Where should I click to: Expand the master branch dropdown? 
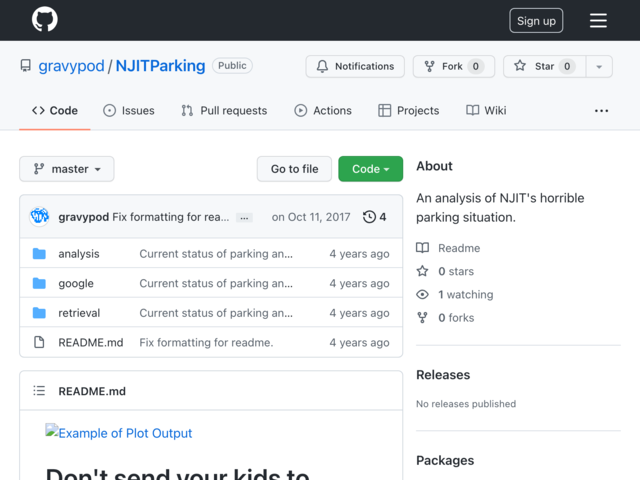[x=67, y=169]
